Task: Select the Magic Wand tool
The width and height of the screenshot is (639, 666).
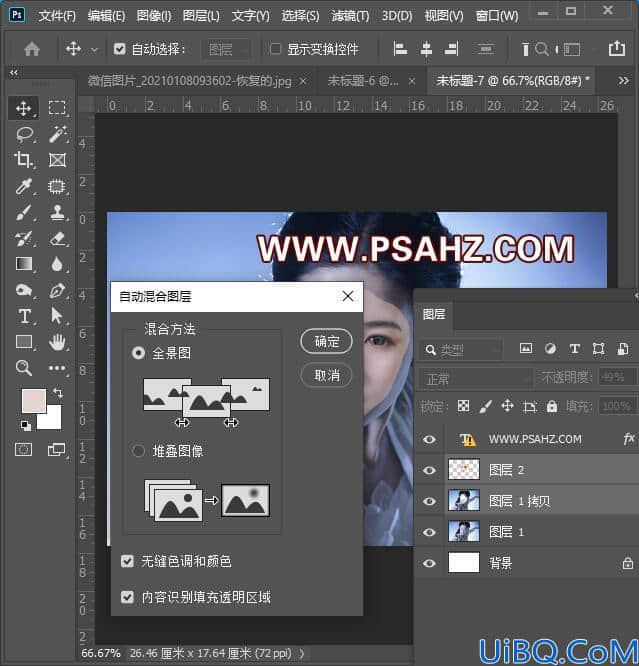Action: (x=57, y=134)
